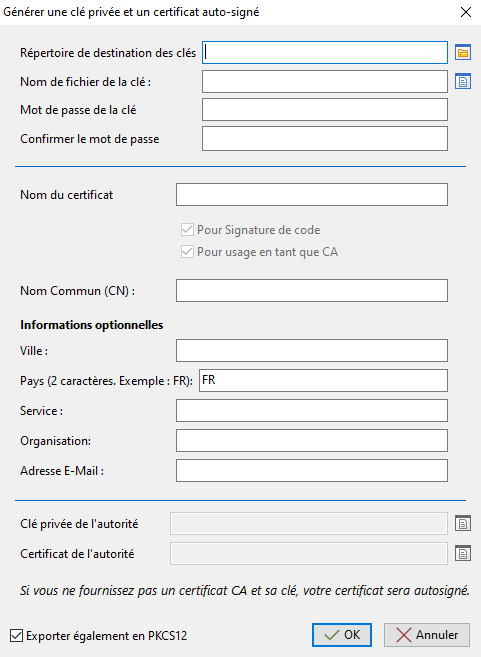Toggle 'Pour Signature de code' checkbox
Image resolution: width=481 pixels, height=657 pixels.
click(x=187, y=230)
